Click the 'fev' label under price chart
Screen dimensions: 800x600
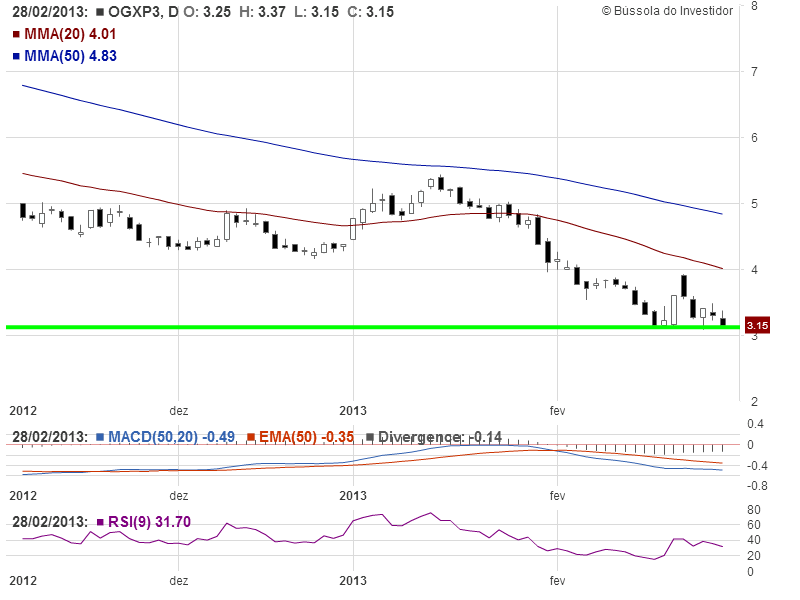tap(557, 411)
